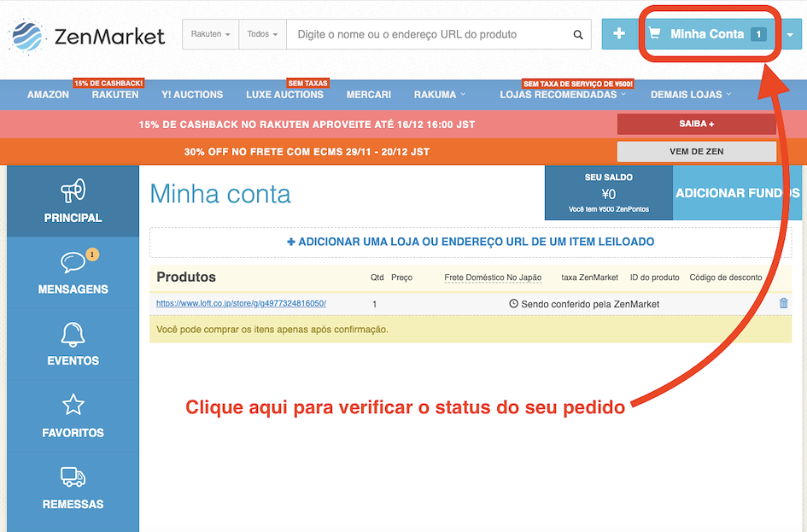
Task: Click the VEM DE ZEN button
Action: tap(696, 151)
